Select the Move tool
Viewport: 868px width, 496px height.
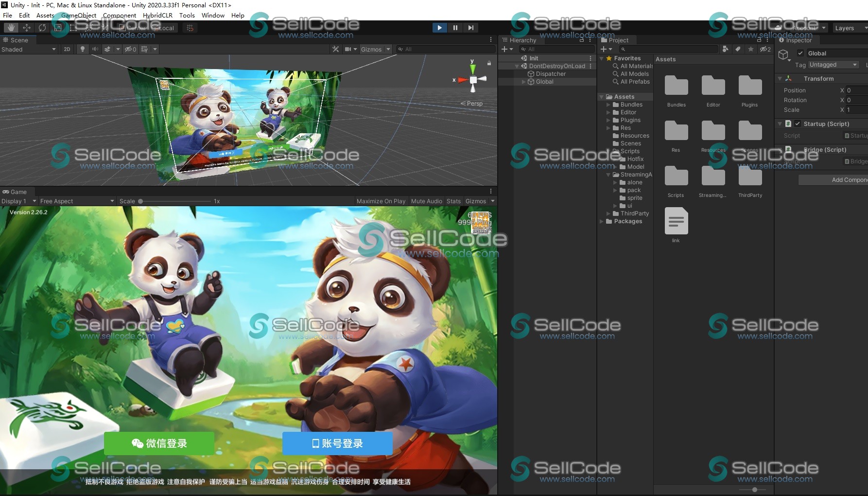click(27, 28)
